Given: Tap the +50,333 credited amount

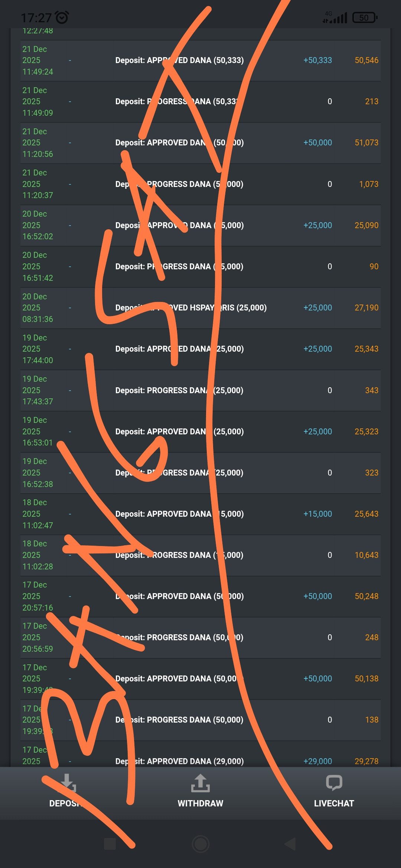Looking at the screenshot, I should (x=317, y=60).
